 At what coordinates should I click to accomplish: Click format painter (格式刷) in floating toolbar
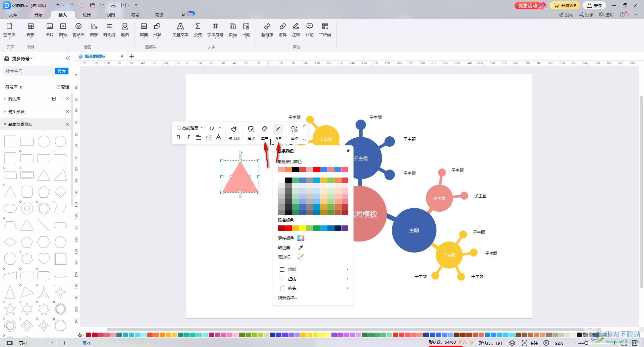click(234, 133)
